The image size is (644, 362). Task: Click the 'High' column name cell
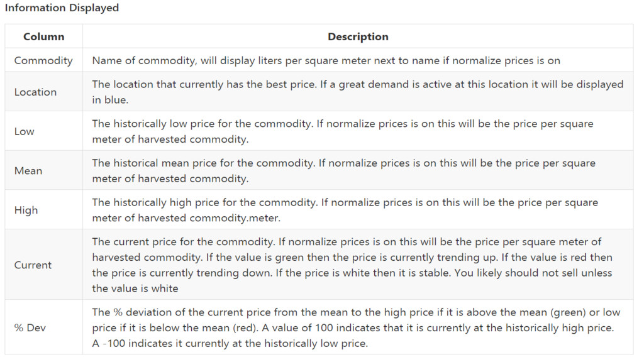click(26, 210)
